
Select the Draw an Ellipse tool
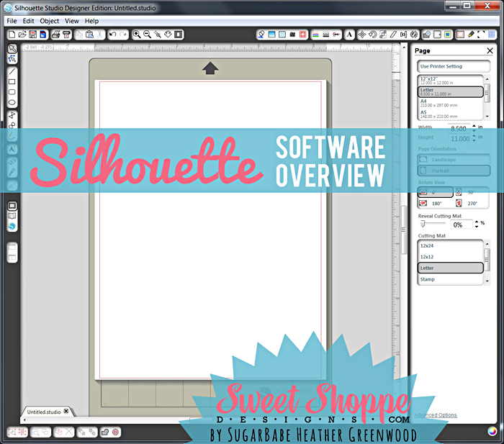[x=12, y=102]
